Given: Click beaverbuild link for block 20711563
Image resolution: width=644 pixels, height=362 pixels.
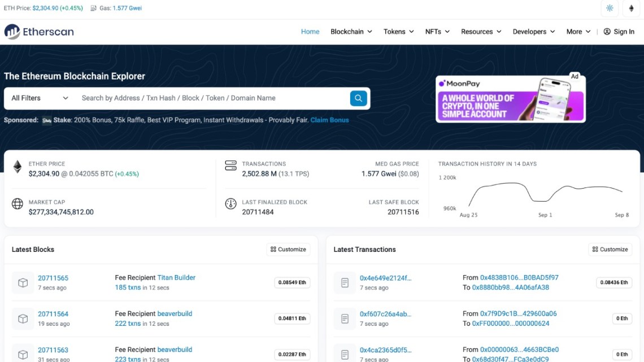Looking at the screenshot, I should click(175, 350).
